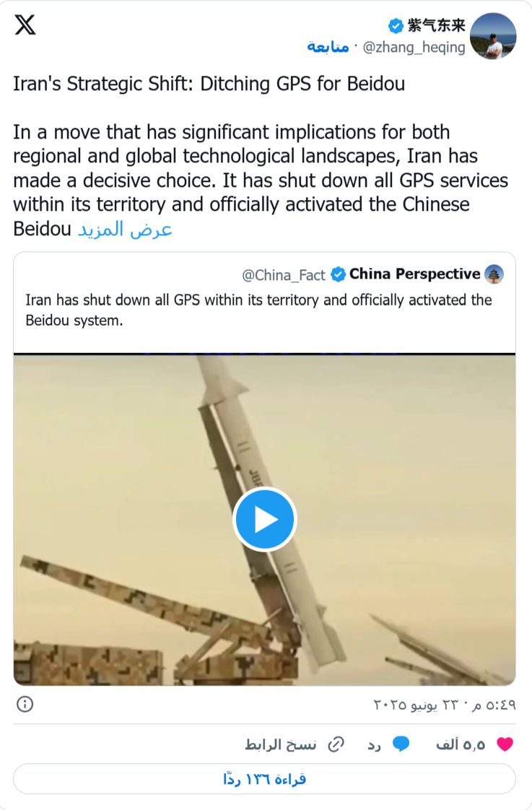The image size is (532, 810).
Task: Open replies with قراءة ١٣٦ ردًا button
Action: 264,778
